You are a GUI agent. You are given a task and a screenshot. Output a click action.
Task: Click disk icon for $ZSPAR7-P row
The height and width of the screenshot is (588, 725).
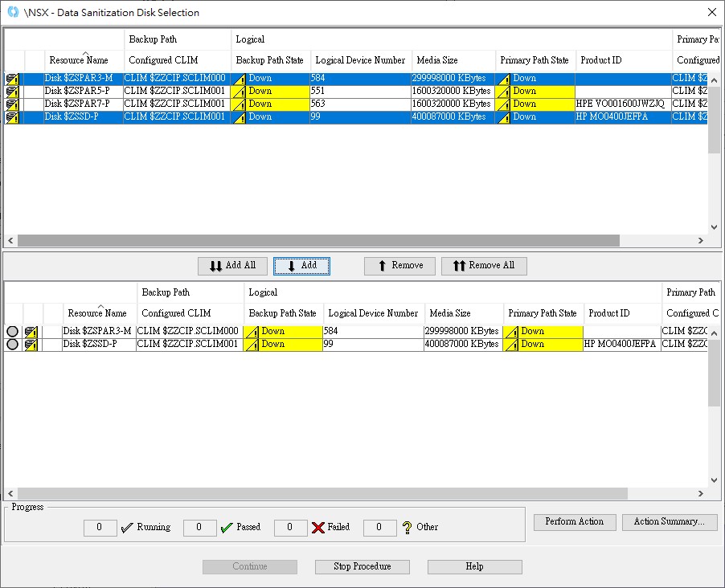13,104
